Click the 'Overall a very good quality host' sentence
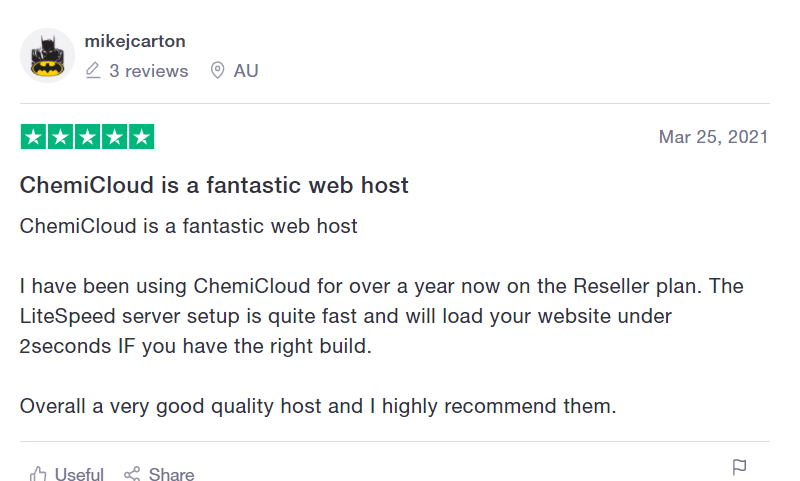800x481 pixels. 318,407
